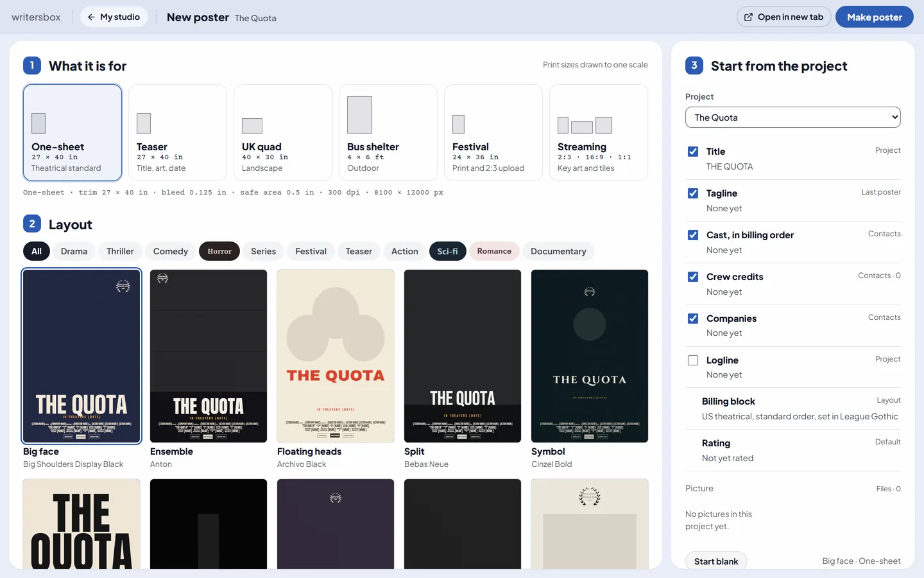Show Comedy layouts

171,251
